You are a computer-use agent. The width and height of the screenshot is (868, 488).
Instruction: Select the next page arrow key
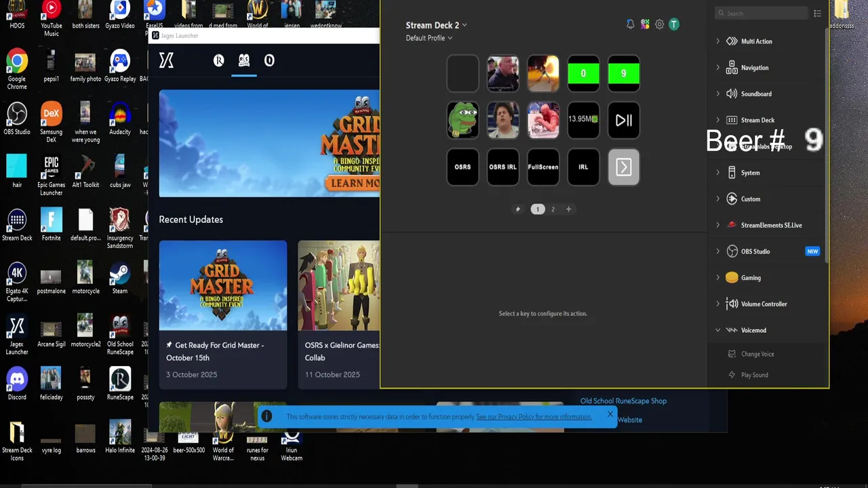[x=623, y=167]
